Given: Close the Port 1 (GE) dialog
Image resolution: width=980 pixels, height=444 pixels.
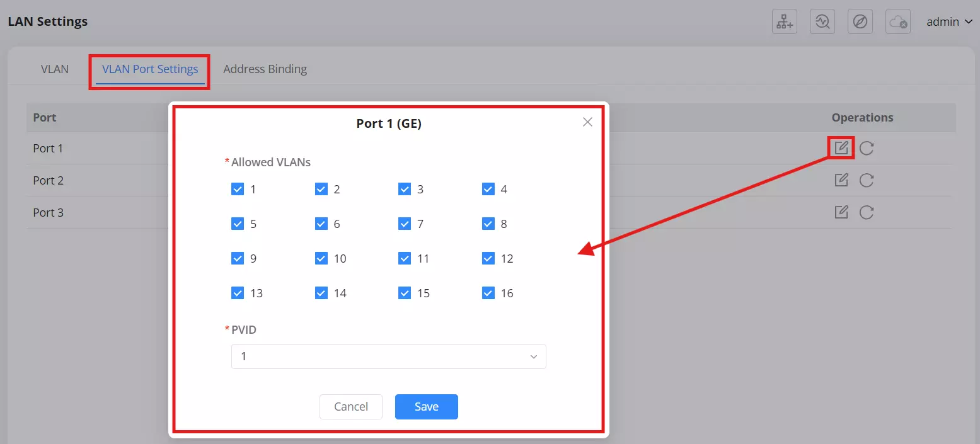Looking at the screenshot, I should coord(587,122).
